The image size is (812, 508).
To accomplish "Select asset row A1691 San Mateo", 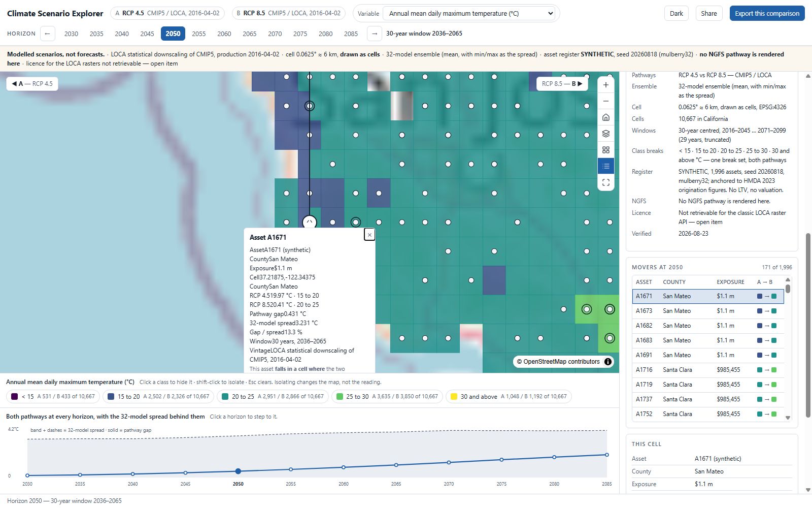I will pyautogui.click(x=708, y=355).
